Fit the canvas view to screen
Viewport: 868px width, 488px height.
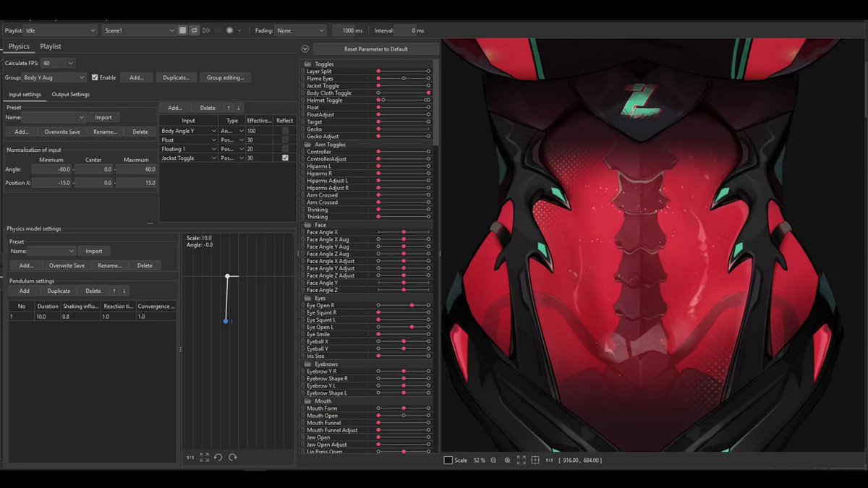521,460
